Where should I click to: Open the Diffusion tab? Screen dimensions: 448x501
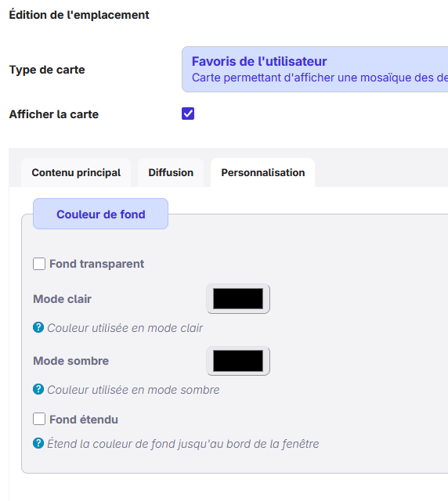171,172
